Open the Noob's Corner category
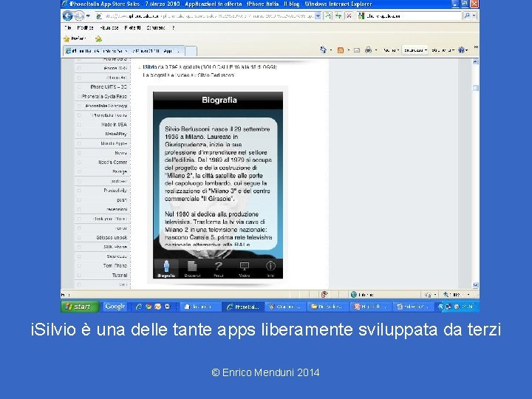This screenshot has height=399, width=532. click(112, 162)
